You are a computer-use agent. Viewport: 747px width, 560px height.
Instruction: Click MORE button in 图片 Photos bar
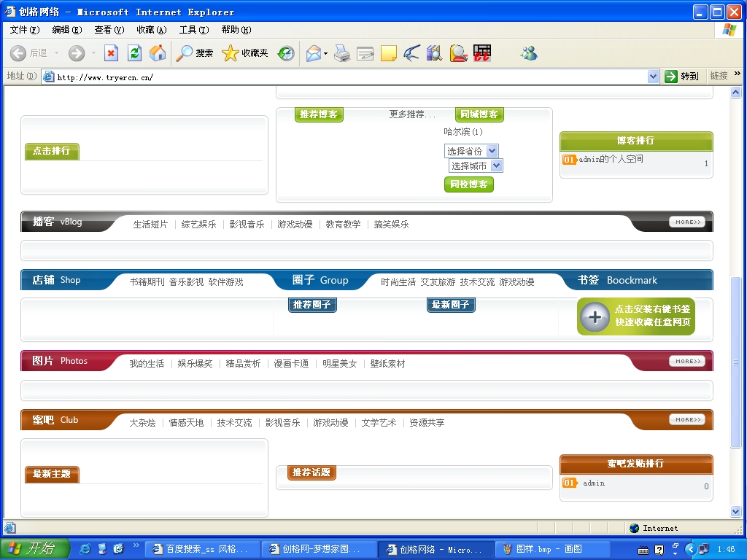(687, 362)
